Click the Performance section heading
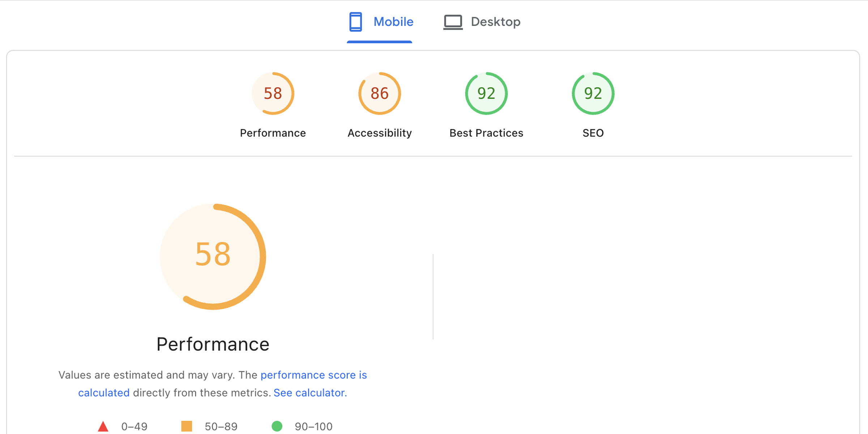Screen dimensions: 868x434 point(212,344)
